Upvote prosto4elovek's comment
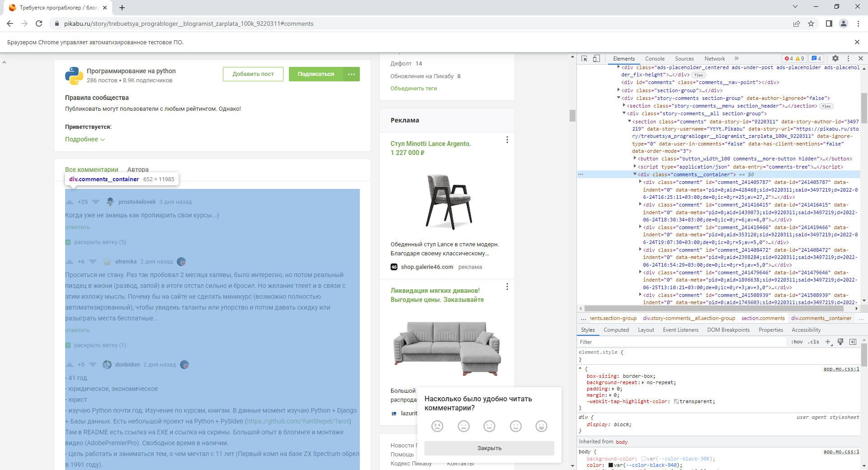 coord(70,202)
